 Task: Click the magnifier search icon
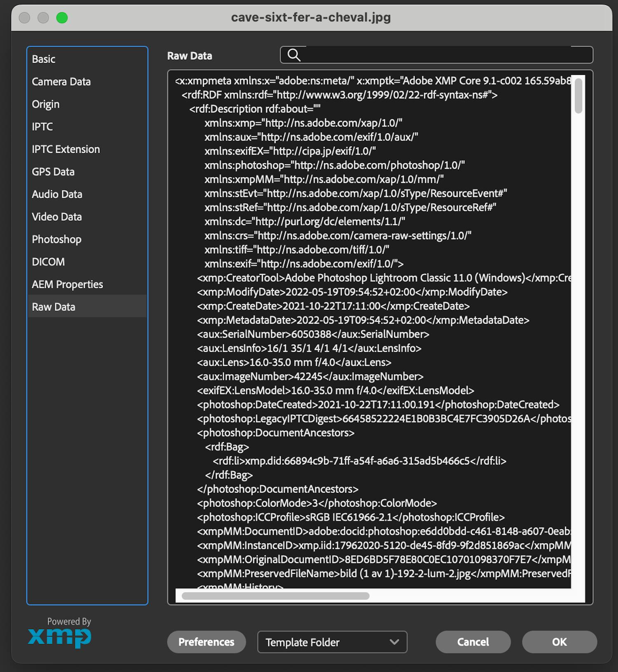pos(294,55)
